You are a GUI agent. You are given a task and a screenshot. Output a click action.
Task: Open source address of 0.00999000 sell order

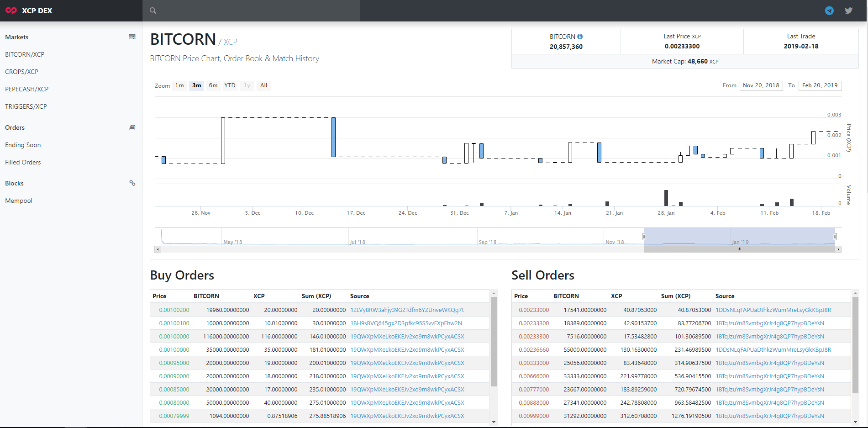pyautogui.click(x=770, y=416)
